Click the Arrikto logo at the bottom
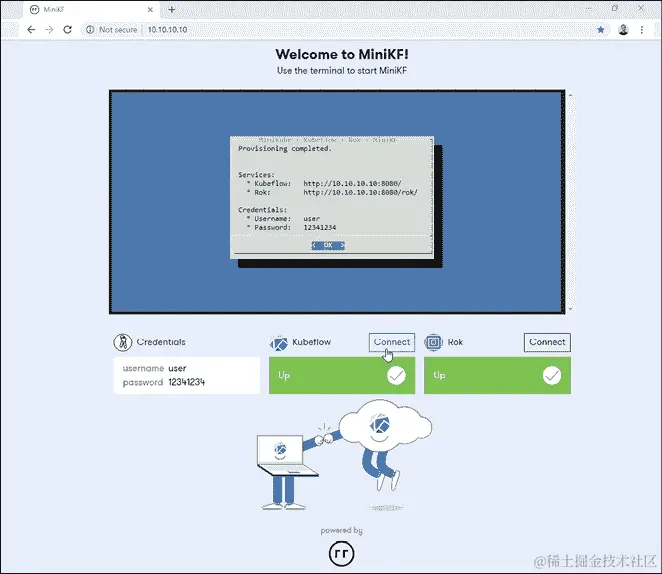662x574 pixels. 342,553
